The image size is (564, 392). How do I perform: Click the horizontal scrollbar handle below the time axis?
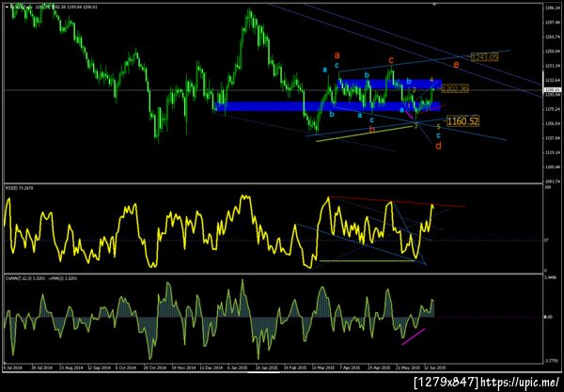pos(264,372)
